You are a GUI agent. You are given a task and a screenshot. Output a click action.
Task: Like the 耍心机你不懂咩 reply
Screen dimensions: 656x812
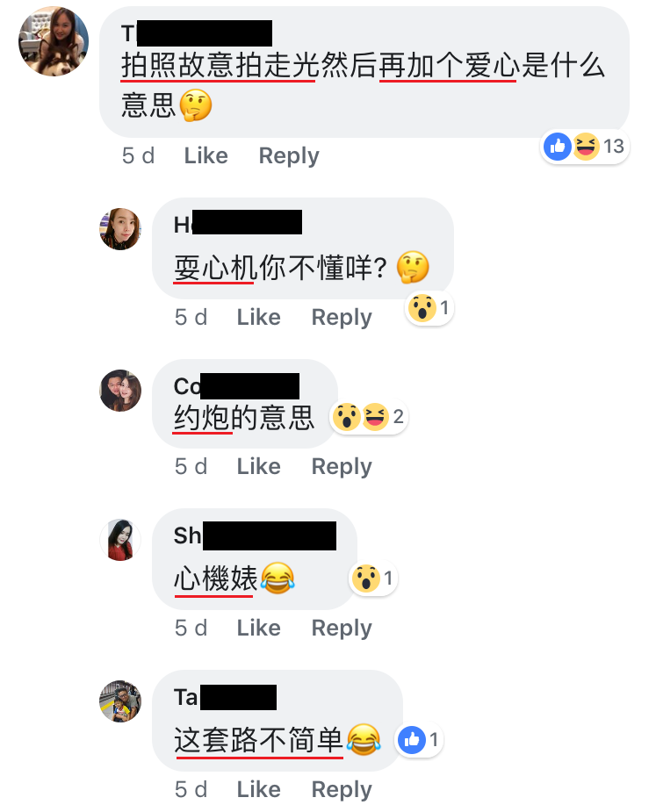[258, 317]
